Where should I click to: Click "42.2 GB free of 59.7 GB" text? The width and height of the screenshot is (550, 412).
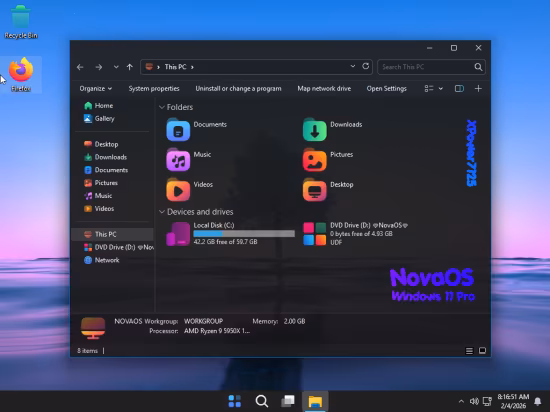coord(225,242)
